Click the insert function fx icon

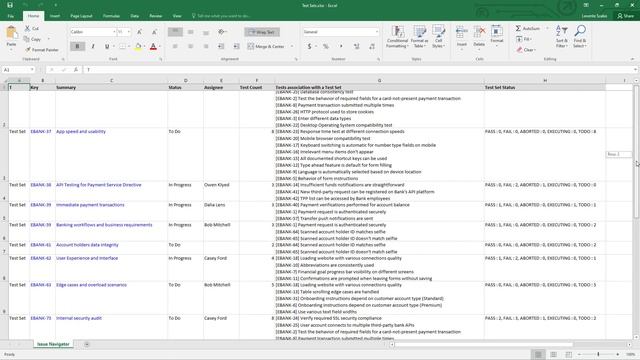[76, 70]
